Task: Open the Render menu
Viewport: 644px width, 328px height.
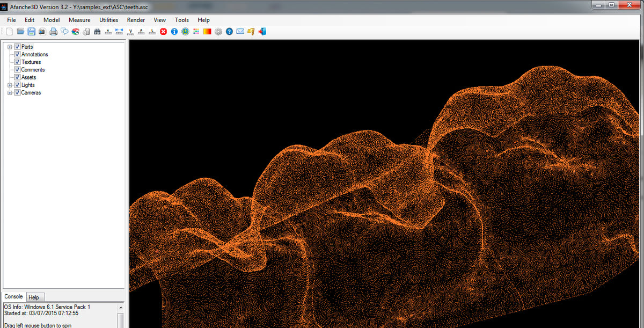Action: pyautogui.click(x=136, y=20)
